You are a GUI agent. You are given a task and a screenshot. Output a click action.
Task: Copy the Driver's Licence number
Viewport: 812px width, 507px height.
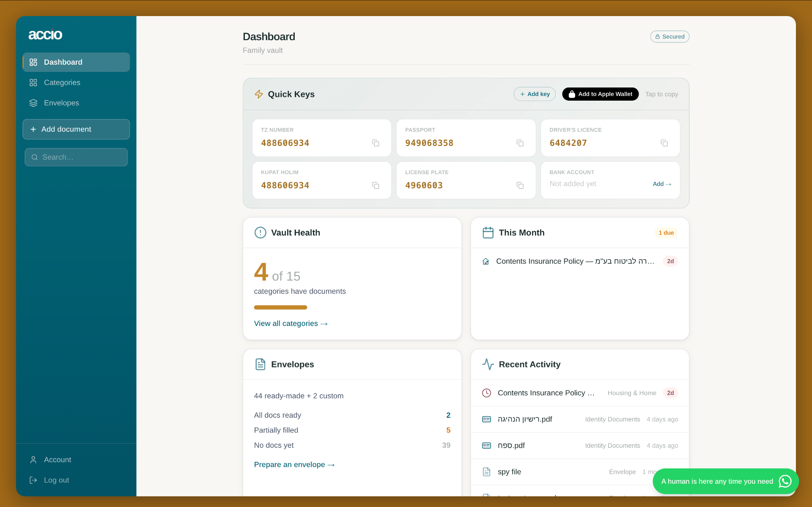664,143
